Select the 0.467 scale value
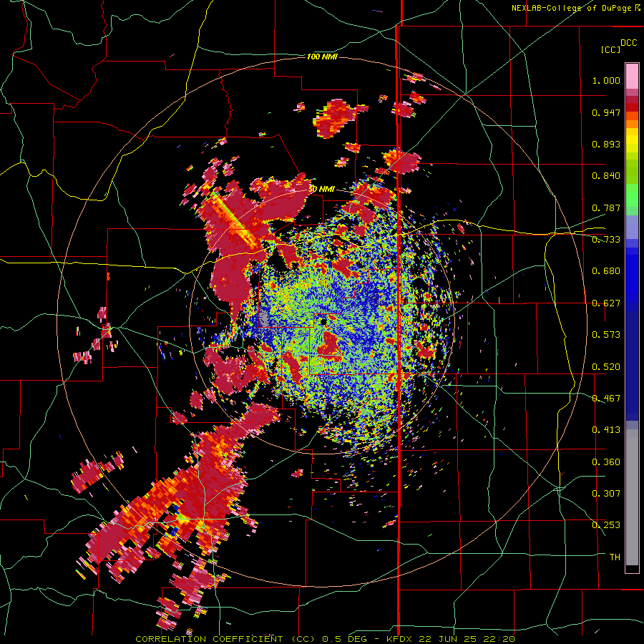The width and height of the screenshot is (644, 644). point(606,399)
